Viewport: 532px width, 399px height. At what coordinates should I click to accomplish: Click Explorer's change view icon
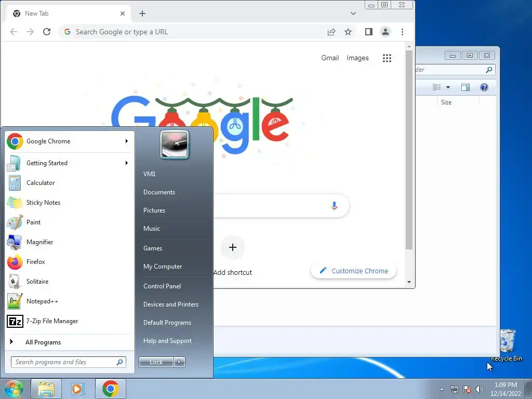point(436,87)
